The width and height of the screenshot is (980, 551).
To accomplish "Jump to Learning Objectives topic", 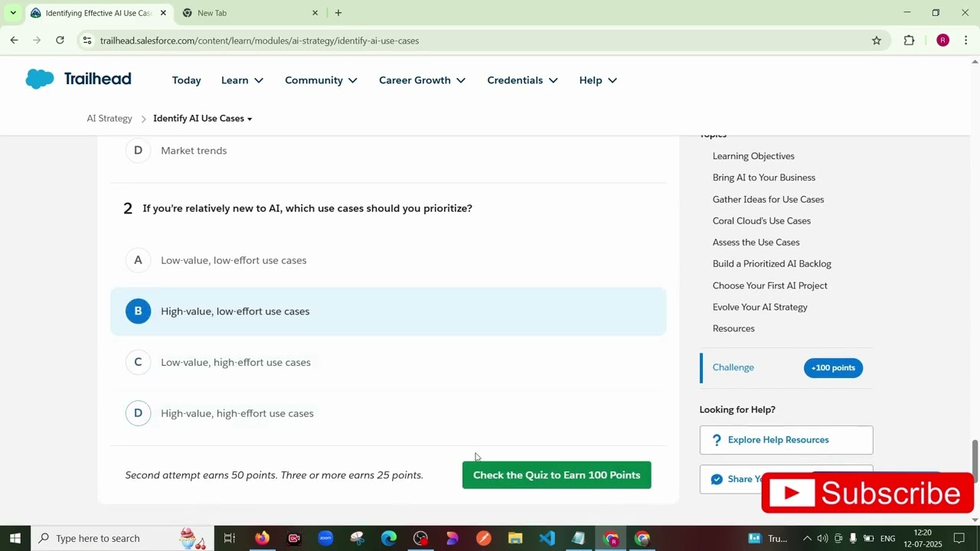I will [753, 156].
